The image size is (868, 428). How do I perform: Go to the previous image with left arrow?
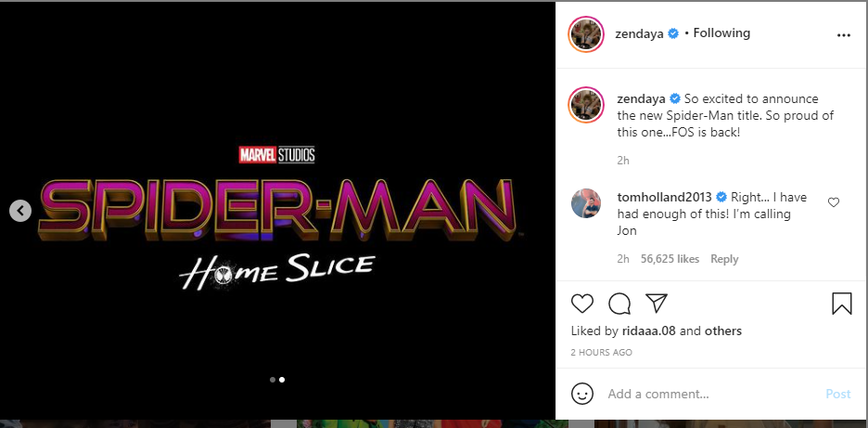pyautogui.click(x=20, y=211)
